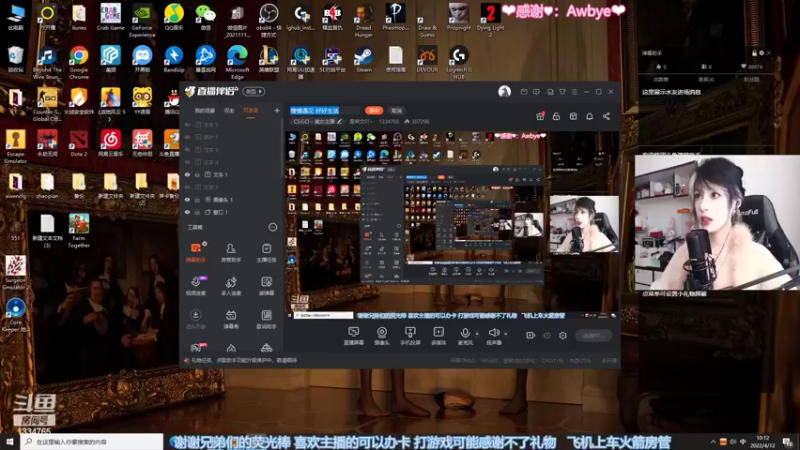Select the 文本 1 layer row

point(232,174)
